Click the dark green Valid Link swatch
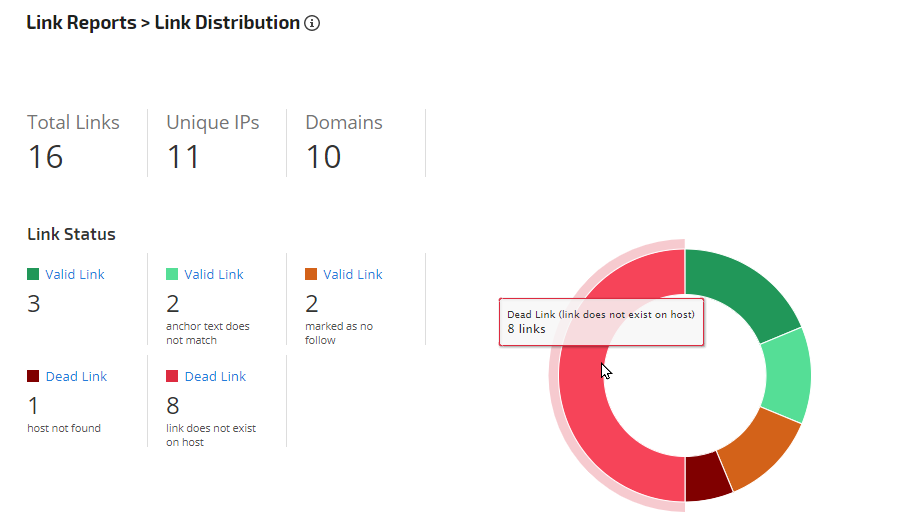The image size is (901, 532). tap(33, 274)
